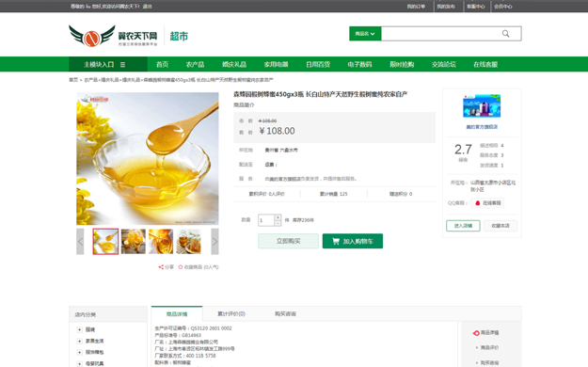Click the share icon under product image
Screen dimensions: 588x367
pyautogui.click(x=161, y=267)
